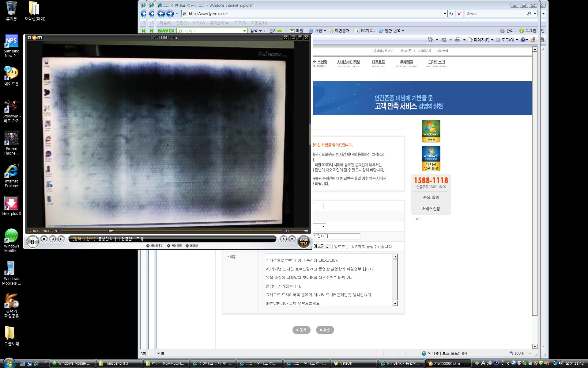The image size is (588, 368).
Task: Open 도움말(H) menu in IE
Action: [259, 23]
